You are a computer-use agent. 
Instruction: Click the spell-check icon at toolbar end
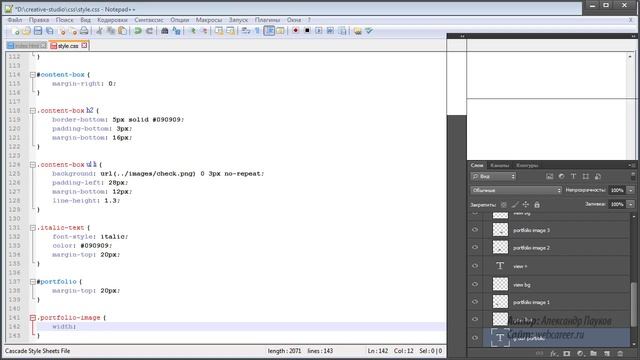(369, 31)
